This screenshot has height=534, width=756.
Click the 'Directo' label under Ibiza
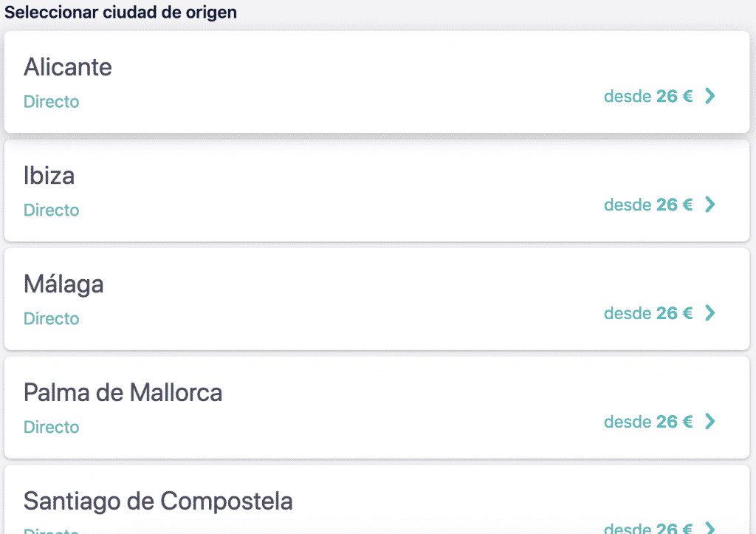51,210
